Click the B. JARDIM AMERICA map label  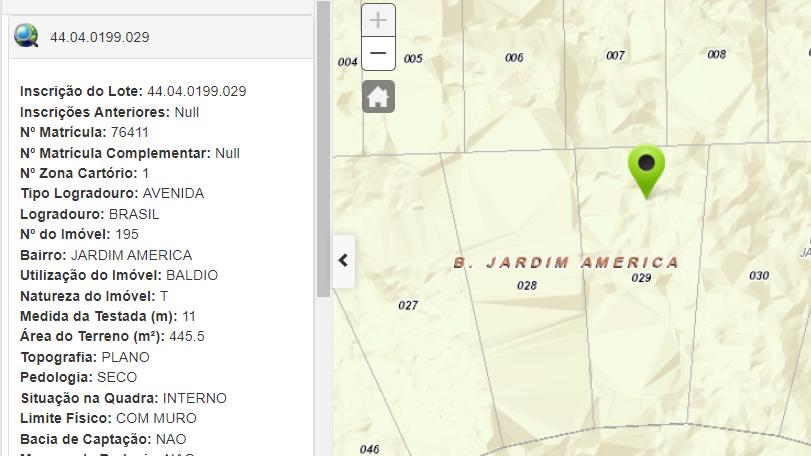[x=566, y=263]
